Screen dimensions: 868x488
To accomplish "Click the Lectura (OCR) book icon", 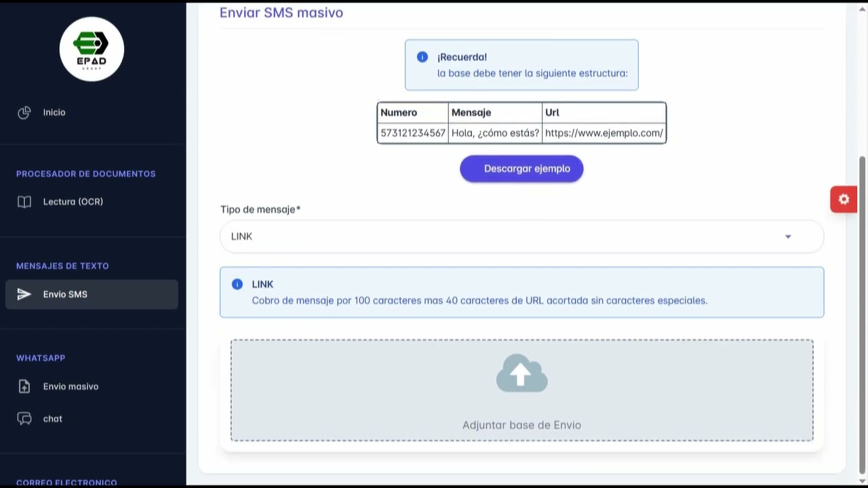I will click(x=24, y=202).
